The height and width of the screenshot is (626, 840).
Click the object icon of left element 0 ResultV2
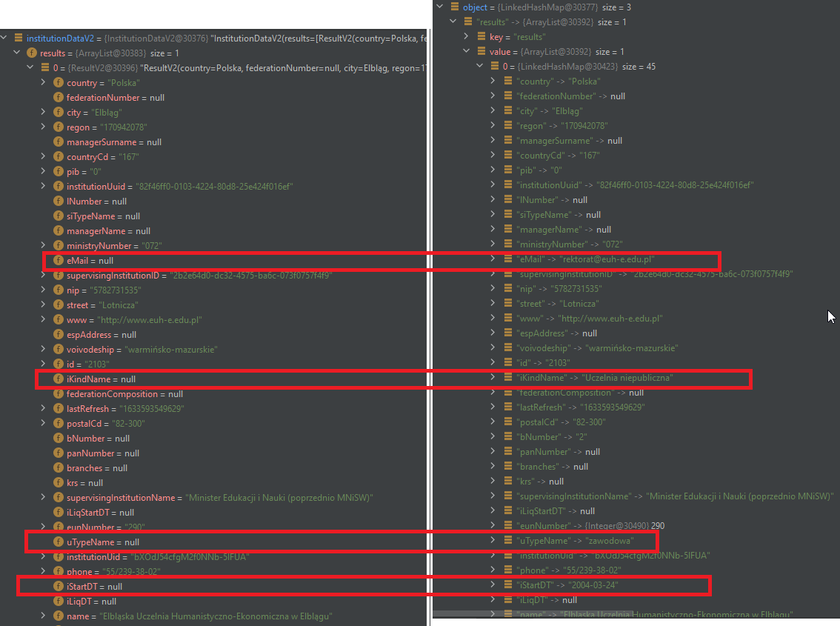45,67
